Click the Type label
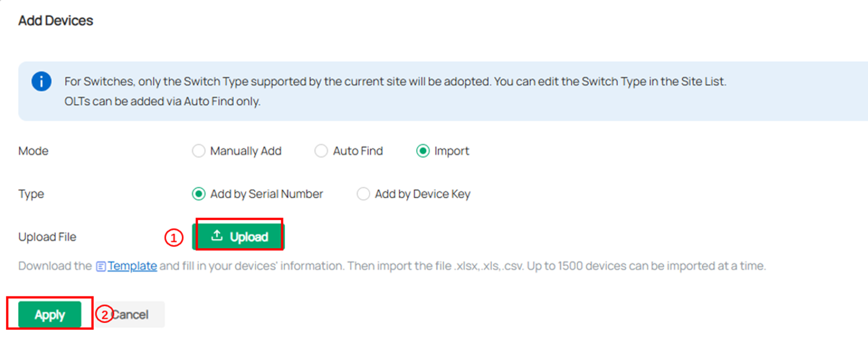 pos(31,194)
